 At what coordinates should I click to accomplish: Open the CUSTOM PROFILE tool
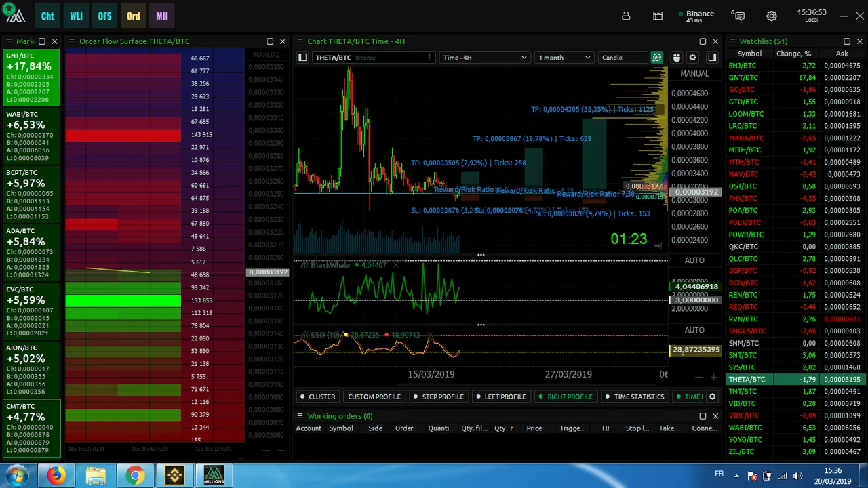click(x=374, y=396)
